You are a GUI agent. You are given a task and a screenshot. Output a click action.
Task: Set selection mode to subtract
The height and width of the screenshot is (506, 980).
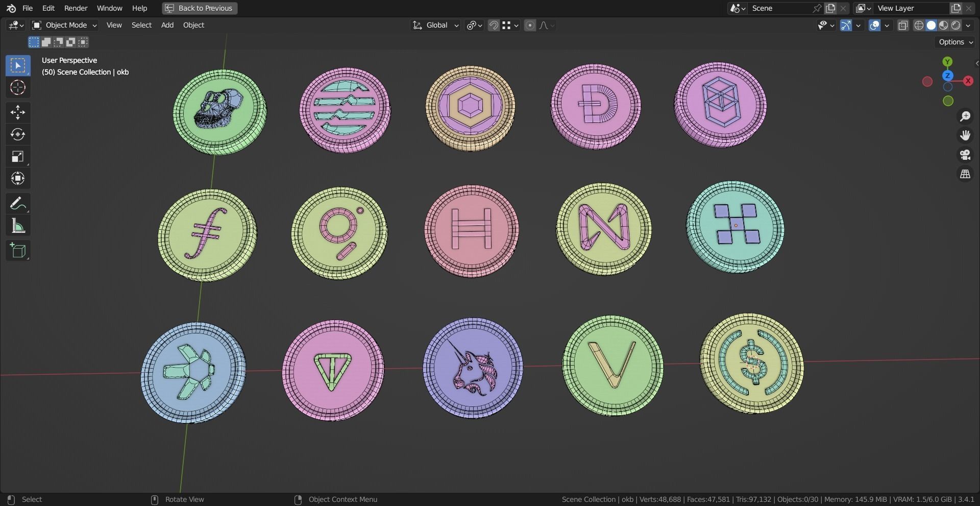(x=58, y=42)
